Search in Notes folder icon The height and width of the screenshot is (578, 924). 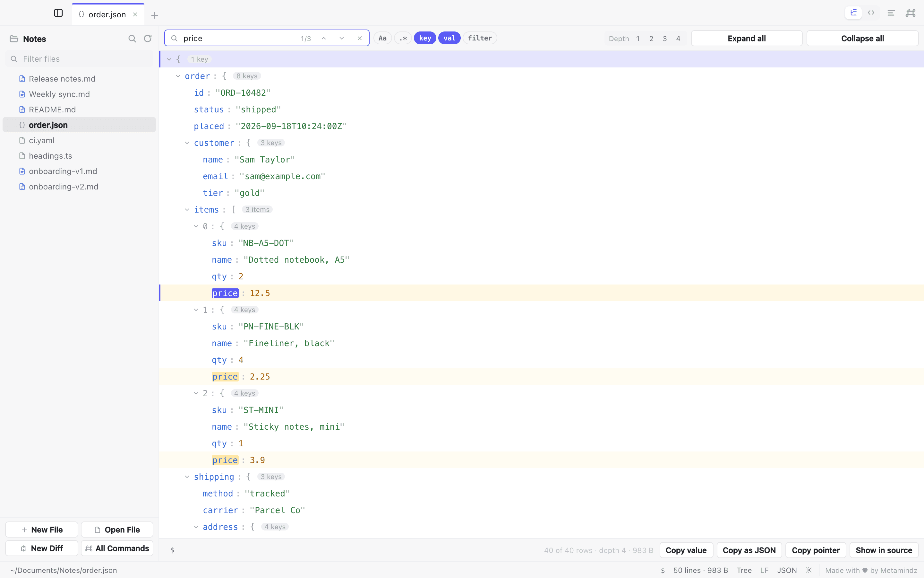click(132, 39)
